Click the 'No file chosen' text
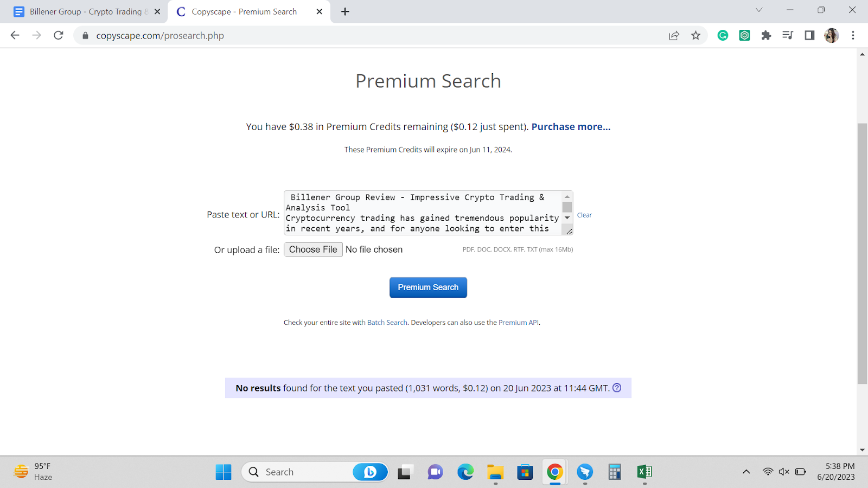This screenshot has height=488, width=868. point(374,249)
